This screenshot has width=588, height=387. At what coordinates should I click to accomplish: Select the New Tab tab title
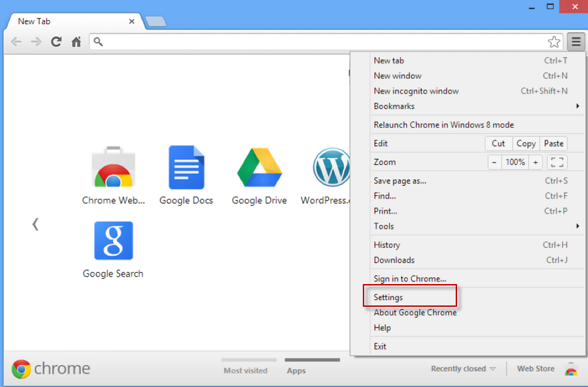(x=34, y=21)
